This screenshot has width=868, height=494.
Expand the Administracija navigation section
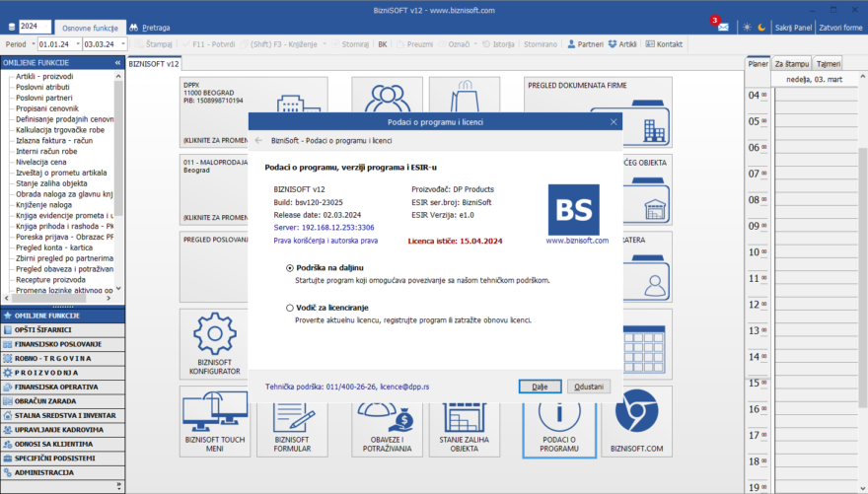pyautogui.click(x=63, y=472)
